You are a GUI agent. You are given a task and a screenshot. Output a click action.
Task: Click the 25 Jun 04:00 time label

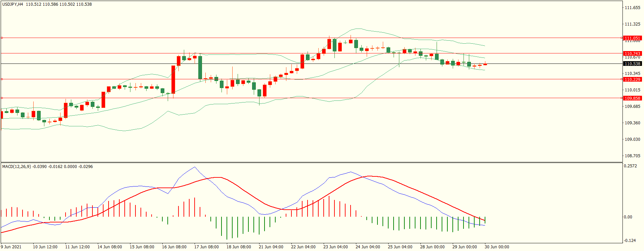[x=400, y=247]
